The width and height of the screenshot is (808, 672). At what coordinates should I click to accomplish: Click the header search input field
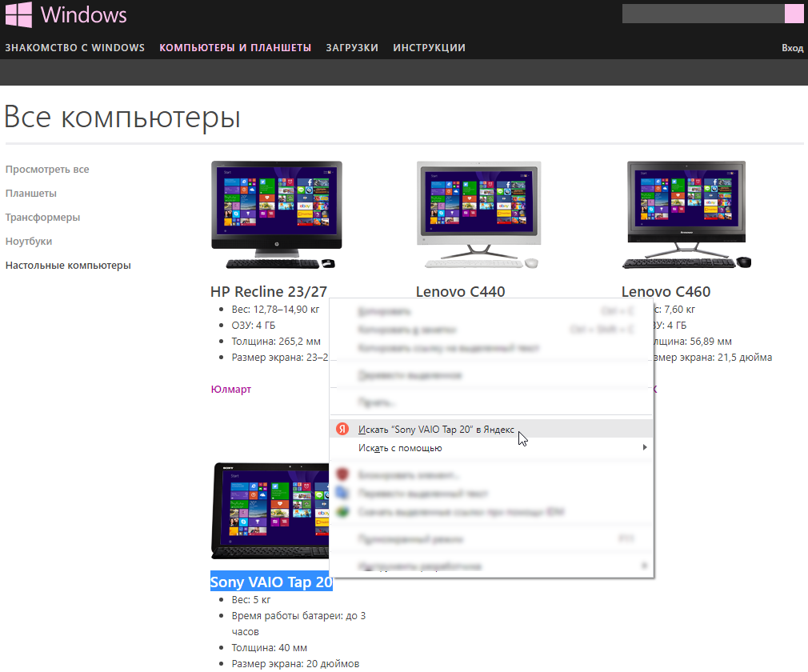click(x=702, y=14)
